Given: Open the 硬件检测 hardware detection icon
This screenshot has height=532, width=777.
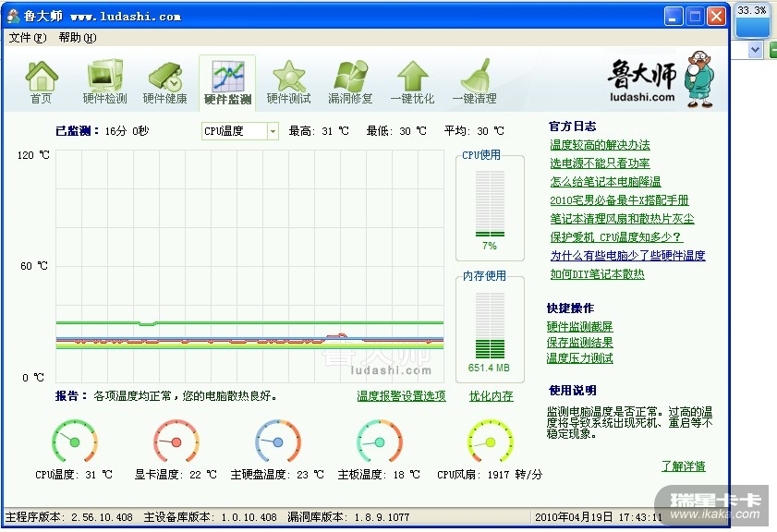Looking at the screenshot, I should click(104, 81).
